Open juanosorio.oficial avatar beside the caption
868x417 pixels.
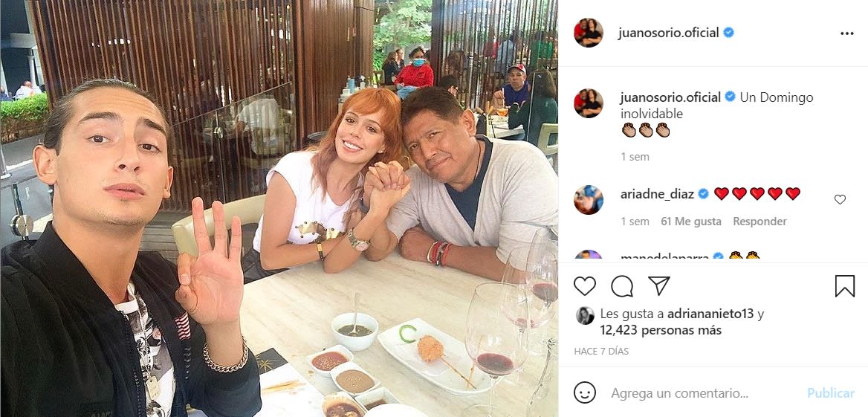[589, 103]
